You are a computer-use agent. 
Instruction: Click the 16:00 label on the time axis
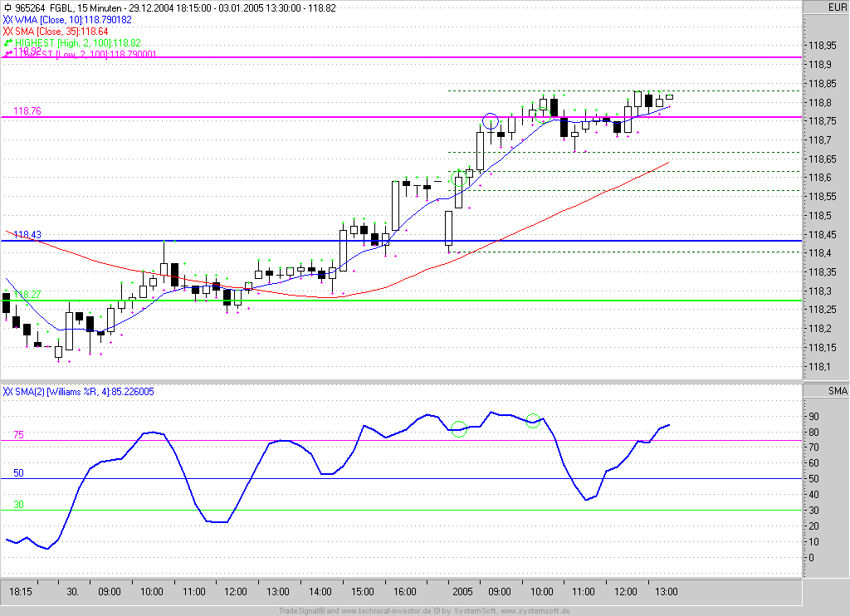pyautogui.click(x=404, y=592)
